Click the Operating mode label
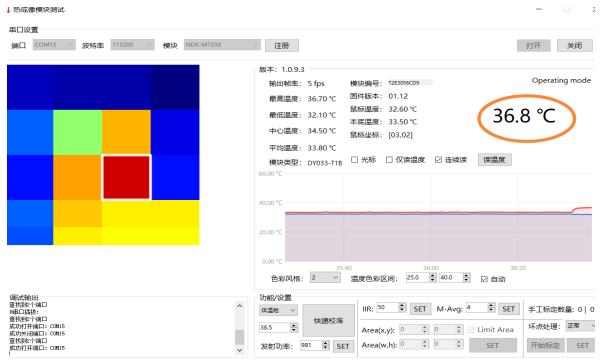Viewport: 603px width, 364px height. click(x=561, y=80)
